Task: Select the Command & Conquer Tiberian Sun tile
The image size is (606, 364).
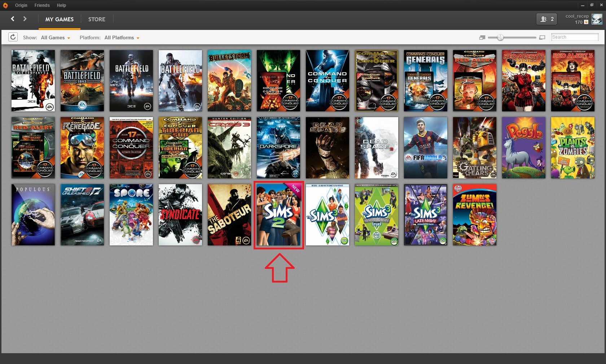Action: pyautogui.click(x=180, y=148)
